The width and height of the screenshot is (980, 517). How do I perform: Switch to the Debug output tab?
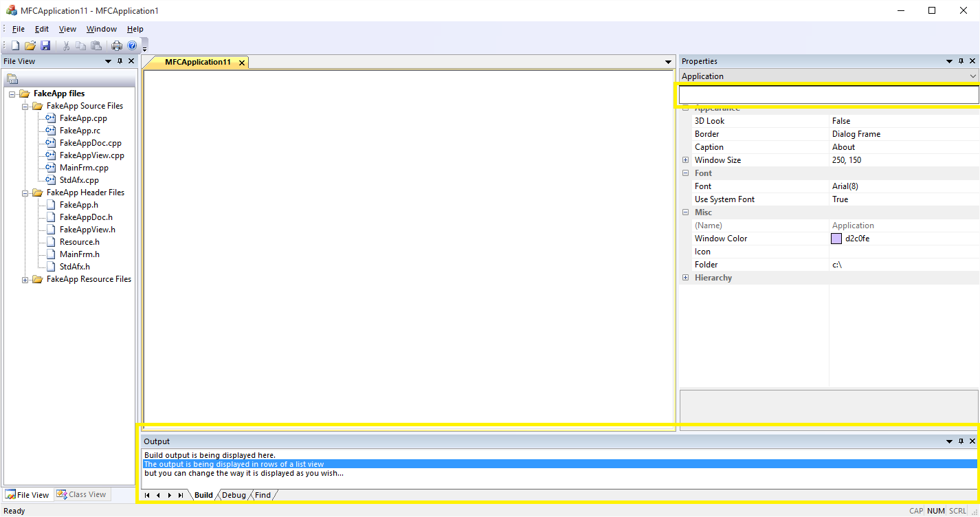click(x=234, y=495)
